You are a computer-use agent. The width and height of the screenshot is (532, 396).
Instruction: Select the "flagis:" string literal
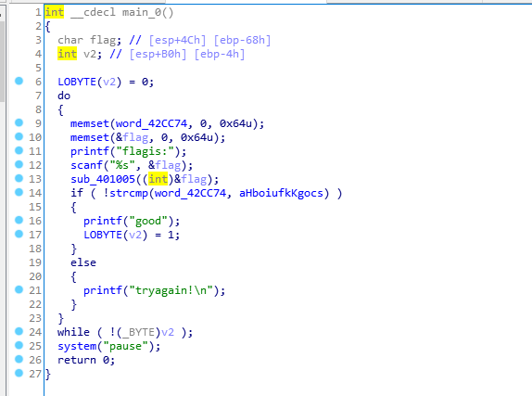pos(145,151)
